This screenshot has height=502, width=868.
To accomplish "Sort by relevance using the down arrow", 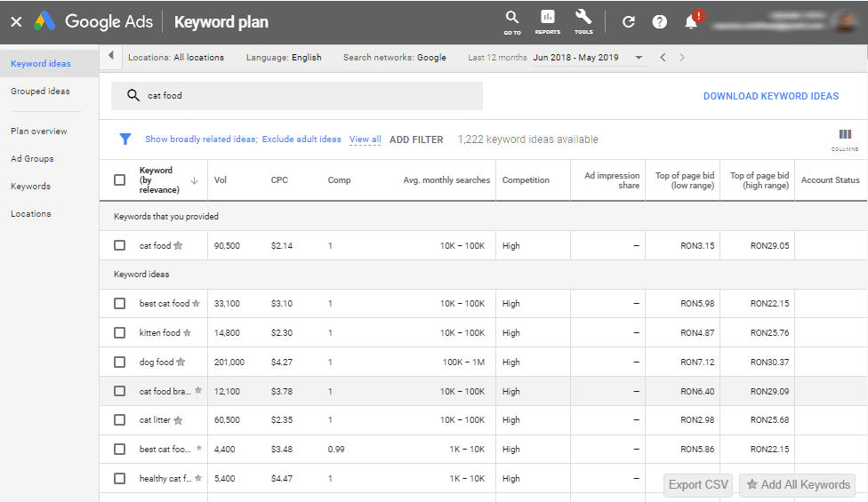I will pos(194,180).
